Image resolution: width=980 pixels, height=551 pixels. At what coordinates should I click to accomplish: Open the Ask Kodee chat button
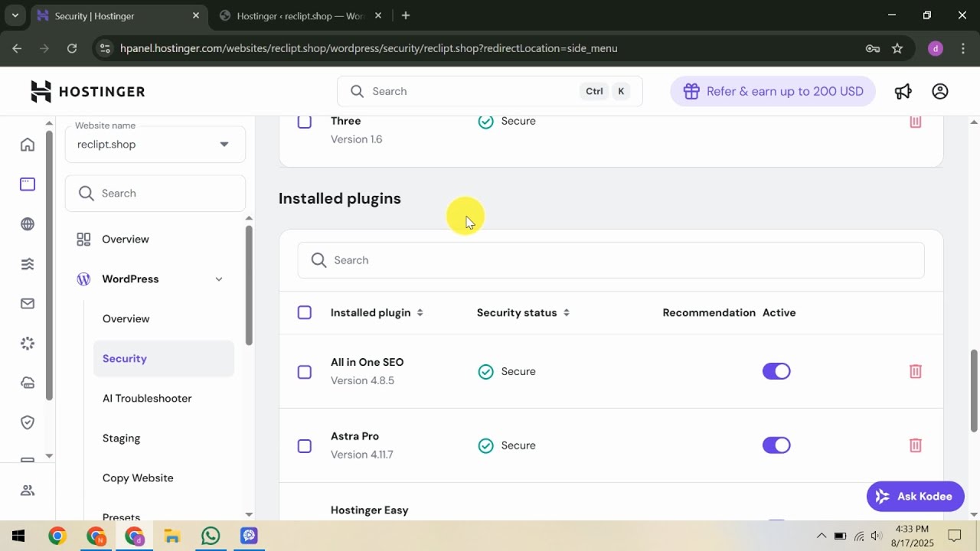click(x=915, y=497)
